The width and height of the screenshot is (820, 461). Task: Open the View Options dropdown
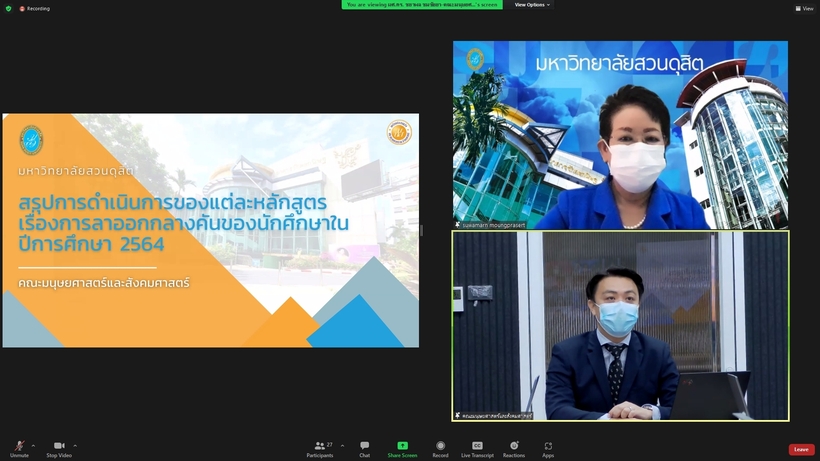pos(532,5)
